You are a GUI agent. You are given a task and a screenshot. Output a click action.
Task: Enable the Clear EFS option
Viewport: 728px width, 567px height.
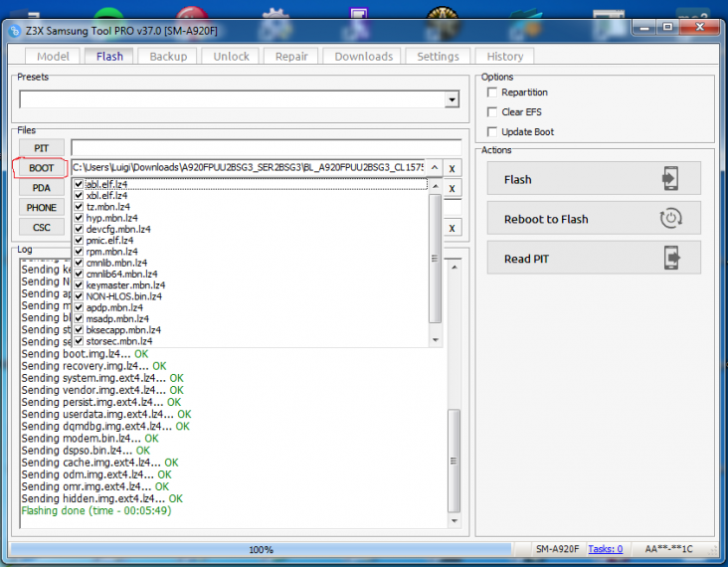(492, 112)
